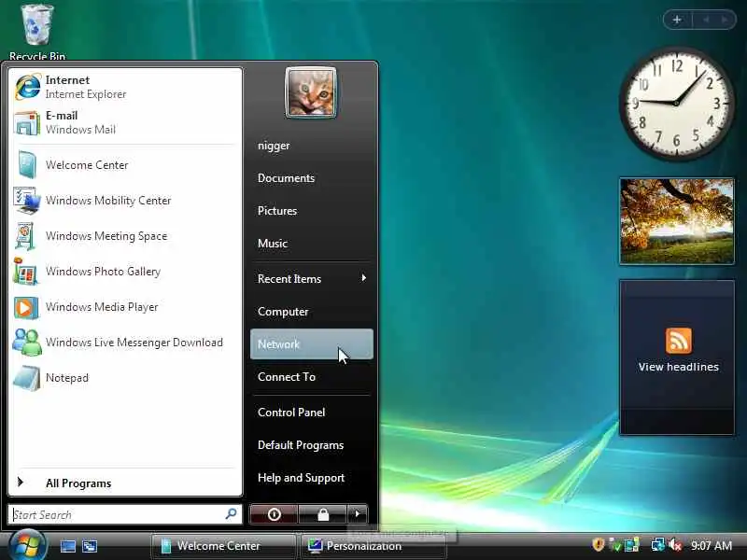Open Computer from Start menu

point(312,312)
